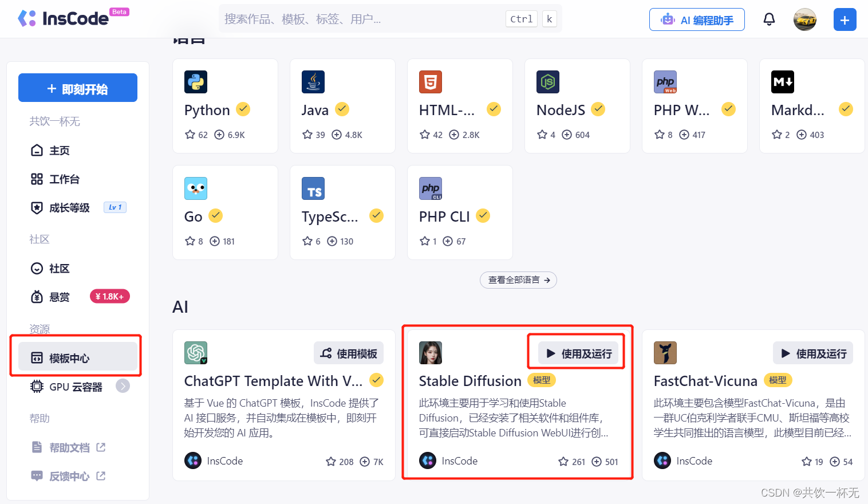The image size is (868, 504).
Task: Click the Lv 1 badge
Action: 115,207
